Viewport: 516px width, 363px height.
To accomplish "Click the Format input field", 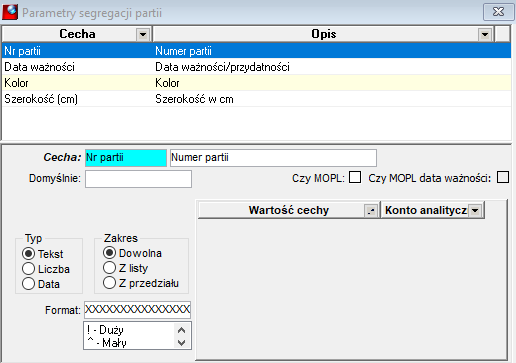I will tap(137, 310).
